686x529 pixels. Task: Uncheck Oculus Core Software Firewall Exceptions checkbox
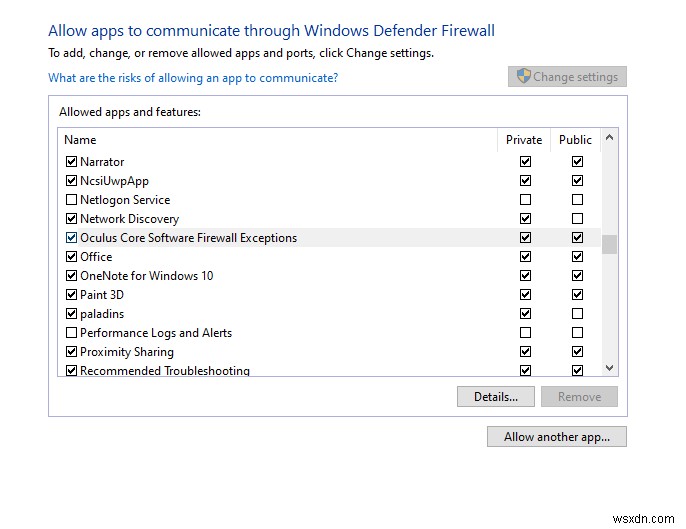coord(71,238)
